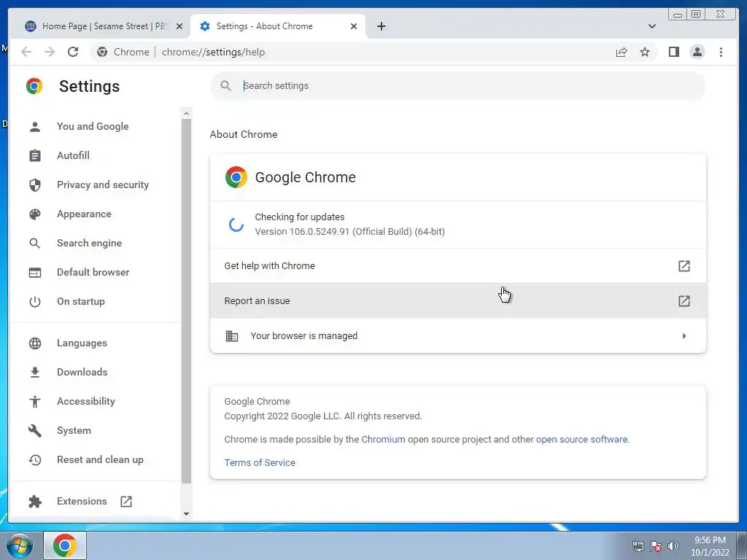Screen dimensions: 747x560
Task: Click the sidebar scrollbar up arrow
Action: pos(186,113)
